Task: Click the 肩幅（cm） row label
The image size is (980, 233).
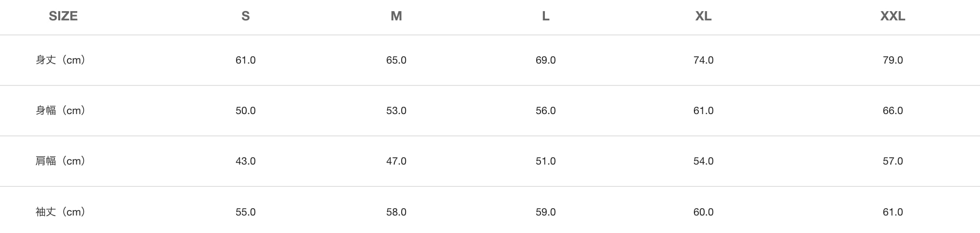Action: tap(61, 161)
